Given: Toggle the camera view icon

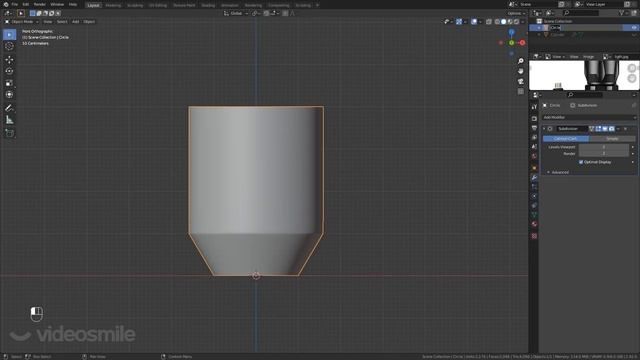Looking at the screenshot, I should 521,81.
